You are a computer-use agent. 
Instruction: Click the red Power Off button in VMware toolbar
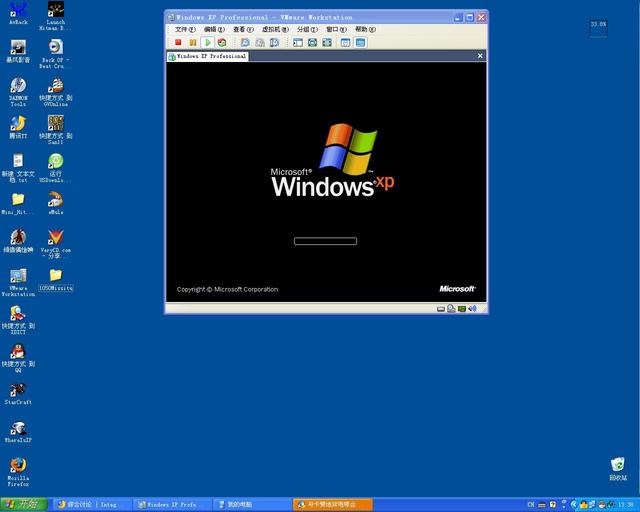(x=178, y=42)
